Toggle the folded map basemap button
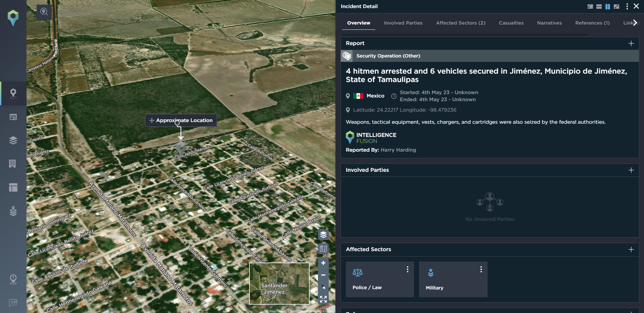Screen dimensions: 644x313 click(x=323, y=249)
